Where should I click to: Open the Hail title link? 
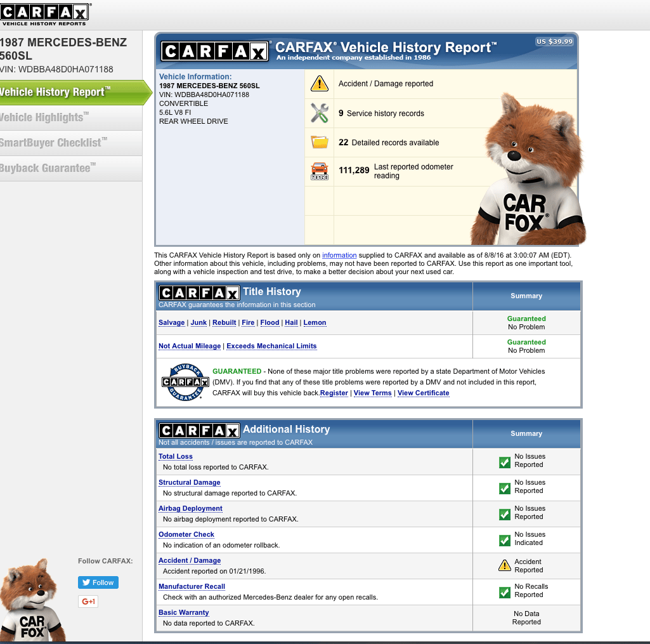pyautogui.click(x=292, y=322)
